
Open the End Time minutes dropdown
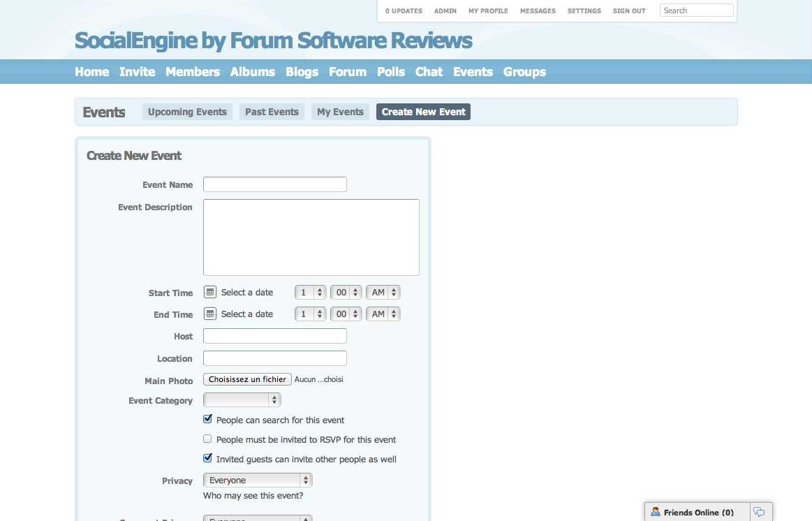(x=346, y=314)
